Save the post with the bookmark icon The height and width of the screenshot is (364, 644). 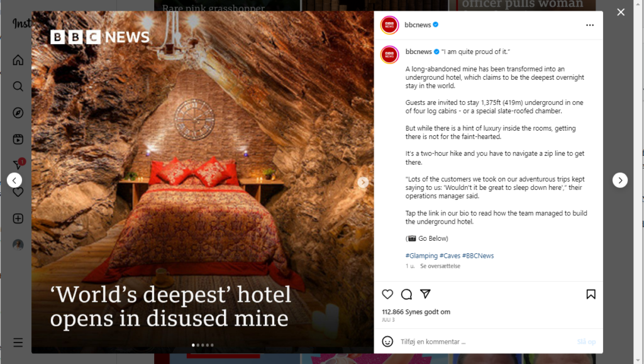[591, 294]
